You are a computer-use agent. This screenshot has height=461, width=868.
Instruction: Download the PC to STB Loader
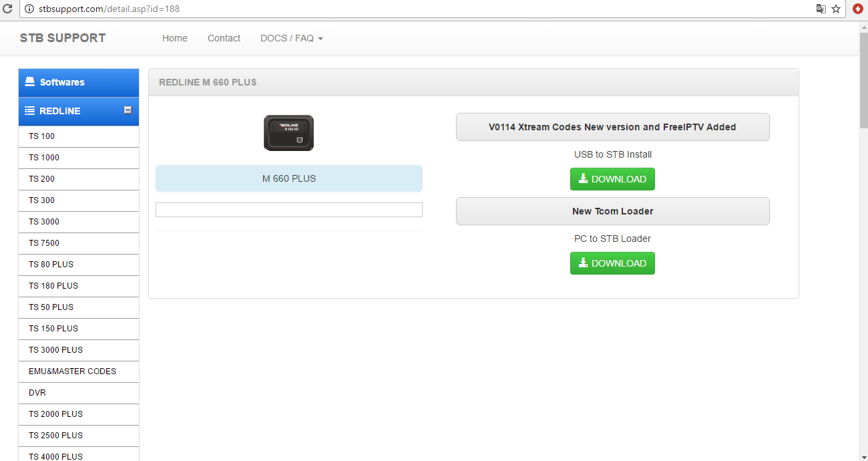pyautogui.click(x=612, y=263)
